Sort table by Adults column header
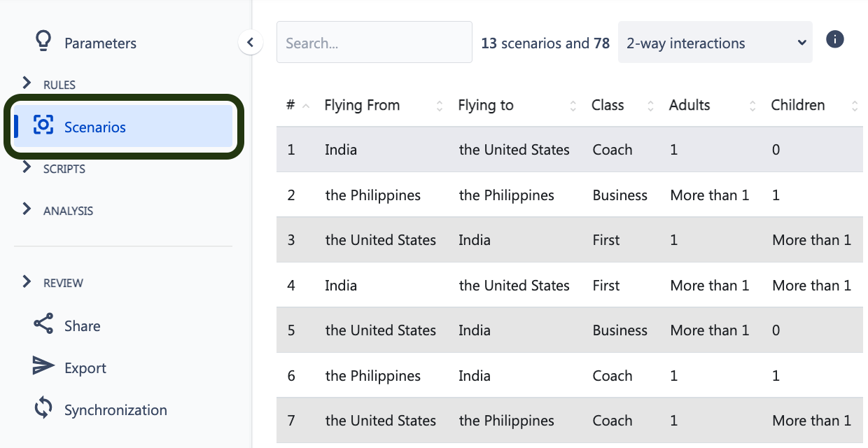The width and height of the screenshot is (868, 448). (689, 106)
